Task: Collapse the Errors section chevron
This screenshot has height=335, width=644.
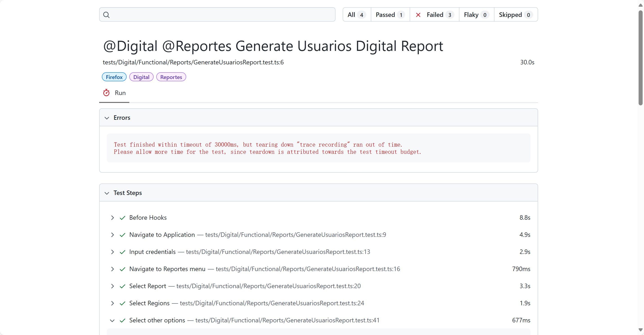Action: tap(107, 118)
